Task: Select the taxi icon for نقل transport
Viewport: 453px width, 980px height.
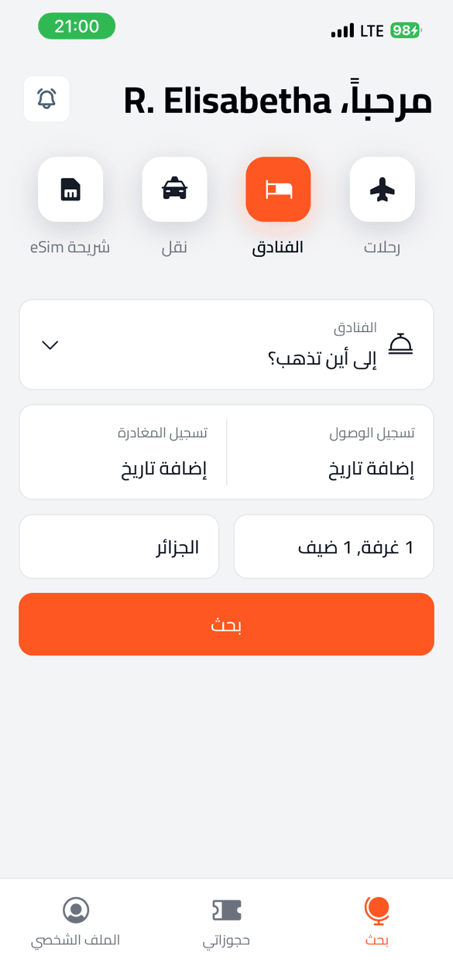Action: click(x=174, y=189)
